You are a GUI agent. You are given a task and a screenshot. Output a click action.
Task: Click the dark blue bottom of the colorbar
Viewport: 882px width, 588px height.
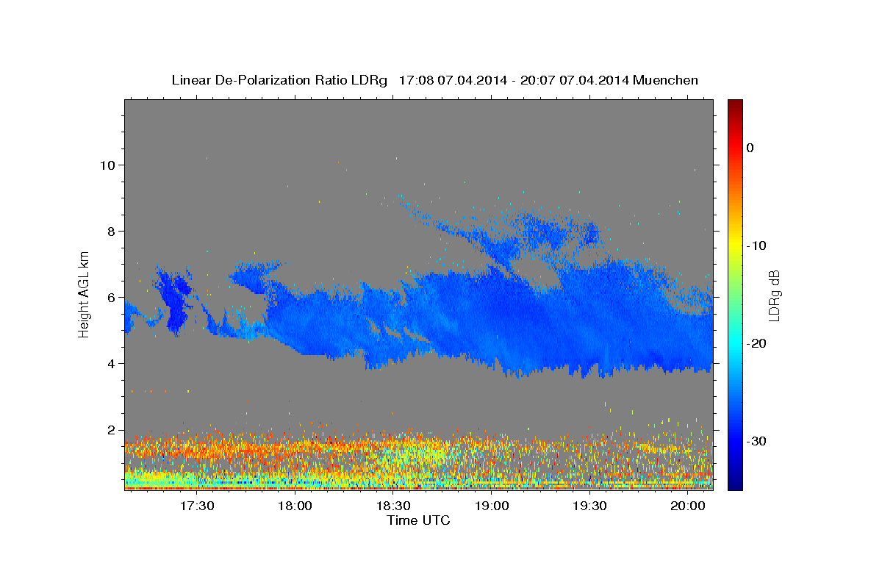[x=735, y=481]
